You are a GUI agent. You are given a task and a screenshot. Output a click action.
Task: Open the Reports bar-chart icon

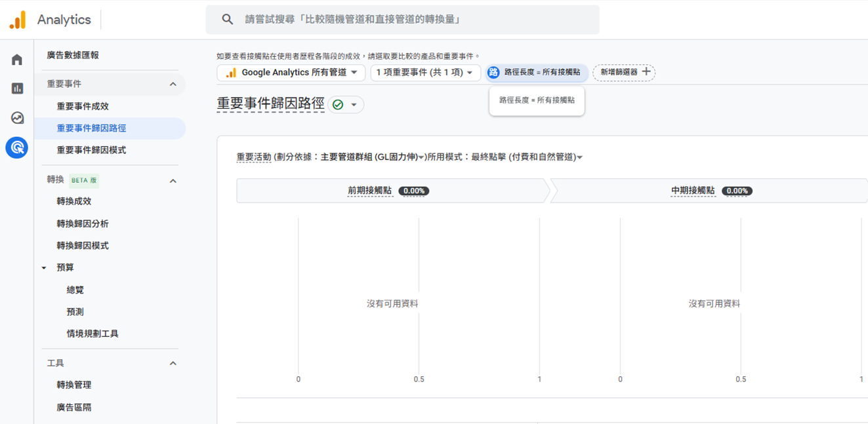(x=17, y=88)
